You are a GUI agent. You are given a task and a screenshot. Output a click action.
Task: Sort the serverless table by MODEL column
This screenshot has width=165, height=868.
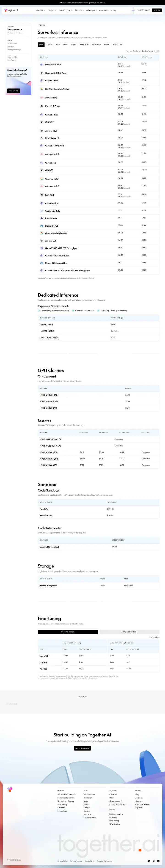44,57
